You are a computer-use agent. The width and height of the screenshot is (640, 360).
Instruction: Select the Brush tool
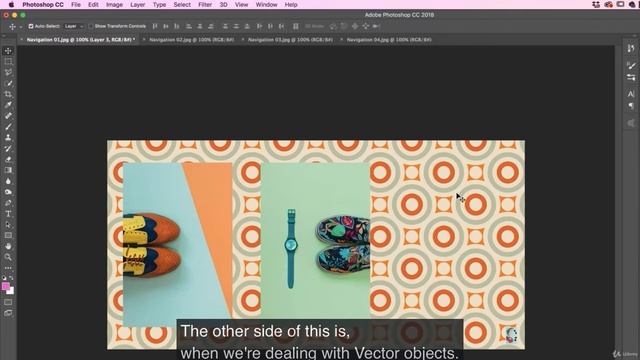(8, 127)
